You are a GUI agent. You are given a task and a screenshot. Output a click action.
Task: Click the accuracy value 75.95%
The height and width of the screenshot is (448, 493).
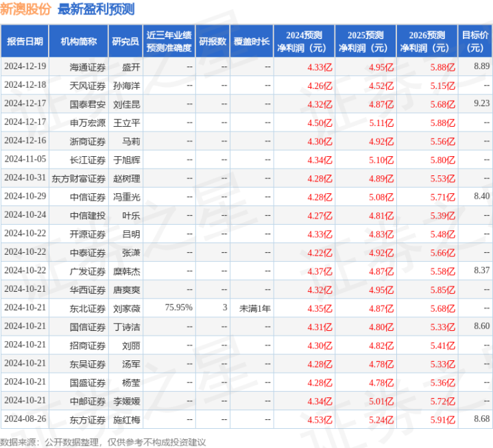(x=178, y=308)
